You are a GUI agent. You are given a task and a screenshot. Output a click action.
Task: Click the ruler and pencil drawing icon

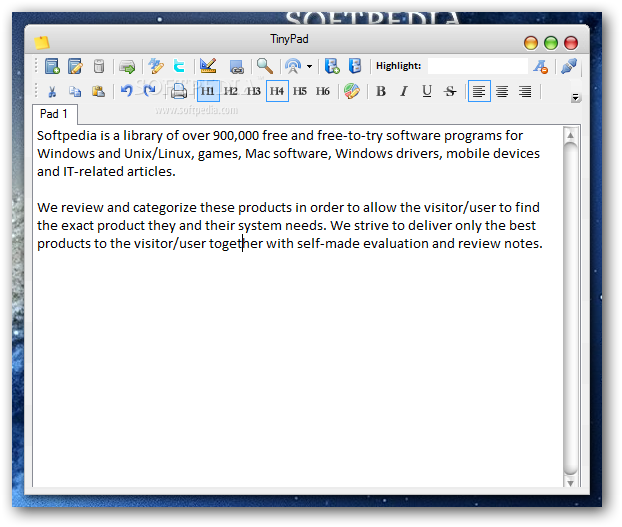208,66
